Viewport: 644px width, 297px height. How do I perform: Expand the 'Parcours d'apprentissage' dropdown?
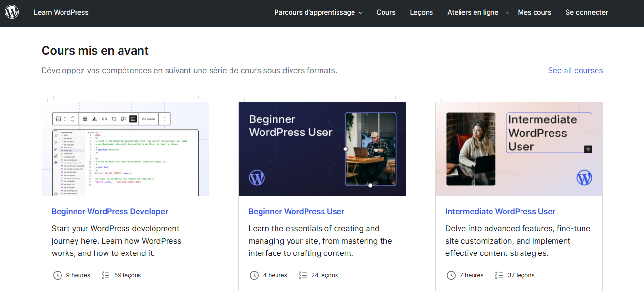[x=318, y=12]
